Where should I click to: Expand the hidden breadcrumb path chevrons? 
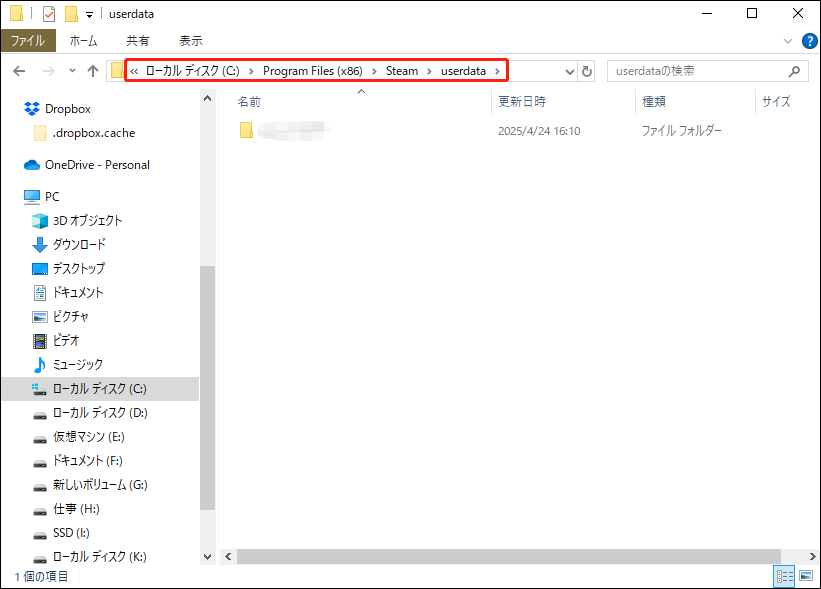click(134, 71)
